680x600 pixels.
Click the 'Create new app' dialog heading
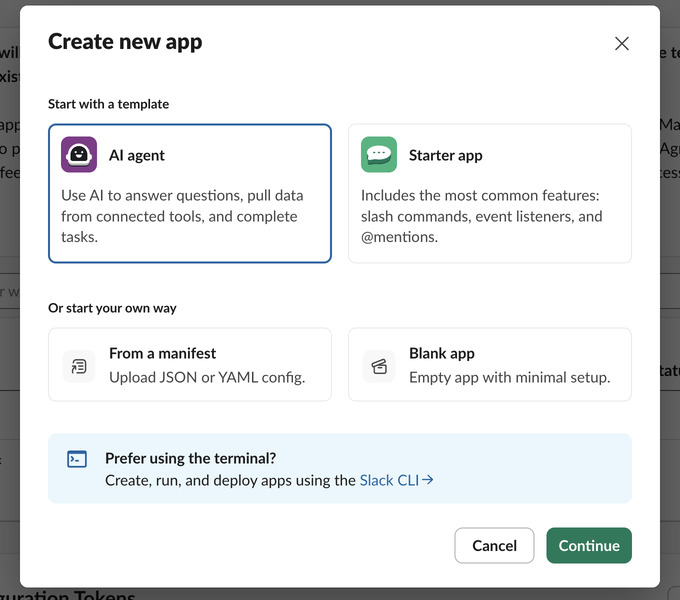tap(125, 42)
